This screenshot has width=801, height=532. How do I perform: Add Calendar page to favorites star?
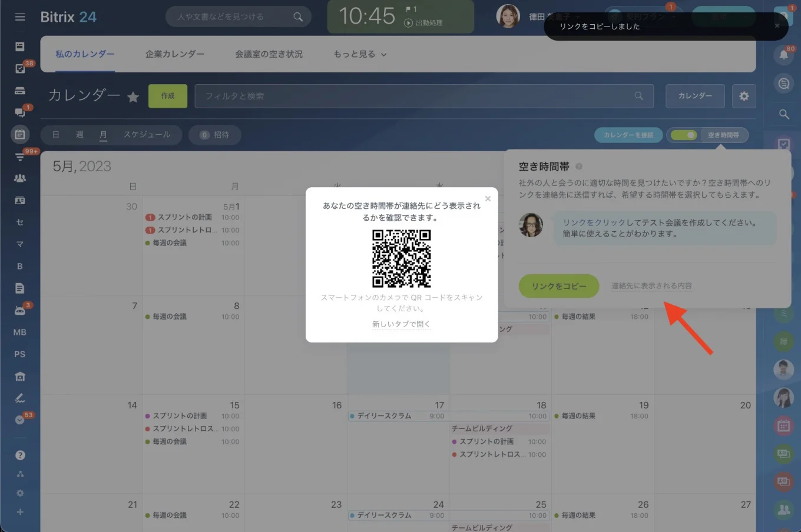click(x=133, y=97)
